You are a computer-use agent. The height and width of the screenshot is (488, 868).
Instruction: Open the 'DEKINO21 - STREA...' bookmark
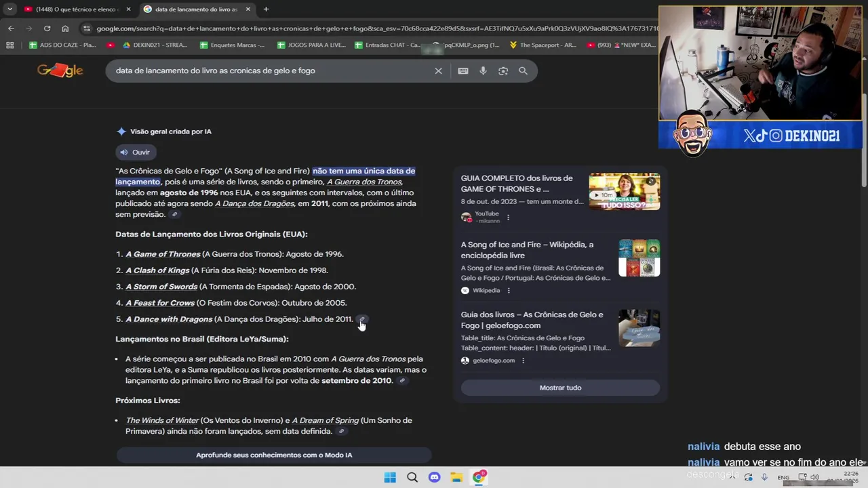coord(155,45)
